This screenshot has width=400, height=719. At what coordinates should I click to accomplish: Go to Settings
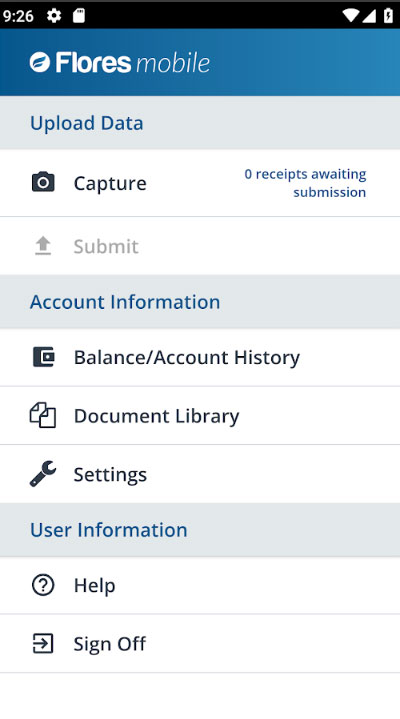click(x=200, y=474)
